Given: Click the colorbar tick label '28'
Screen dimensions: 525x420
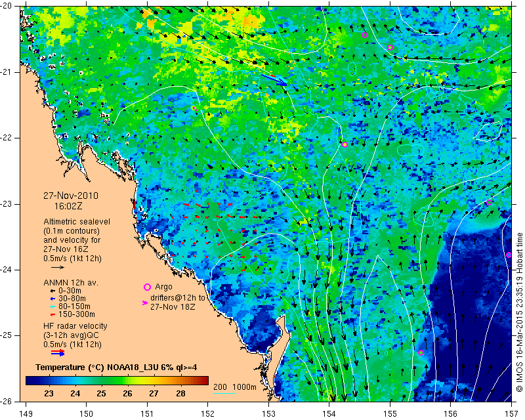Looking at the screenshot, I should pyautogui.click(x=181, y=394).
